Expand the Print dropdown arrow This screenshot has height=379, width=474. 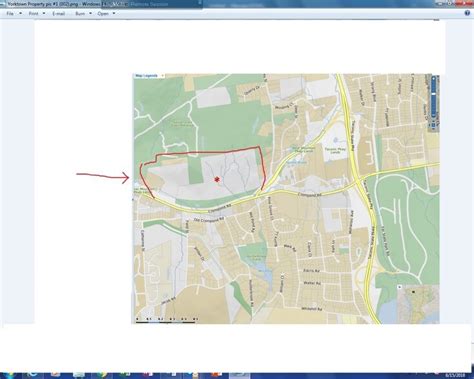tap(44, 14)
